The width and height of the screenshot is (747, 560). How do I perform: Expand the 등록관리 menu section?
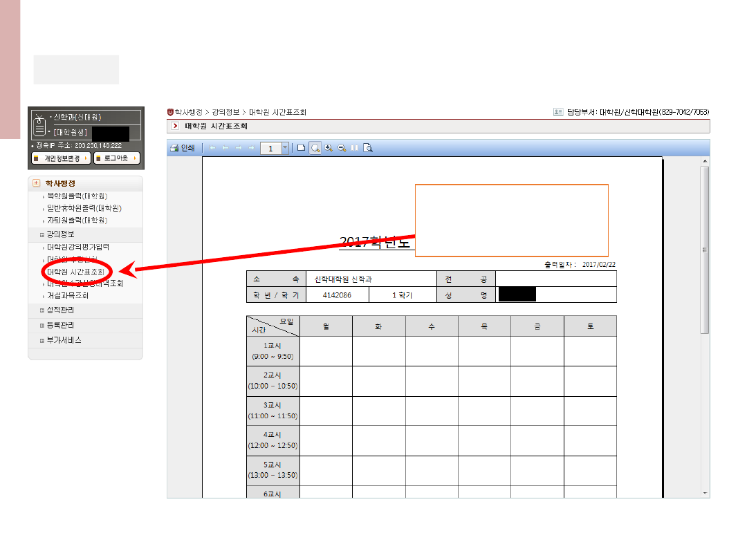tap(59, 325)
